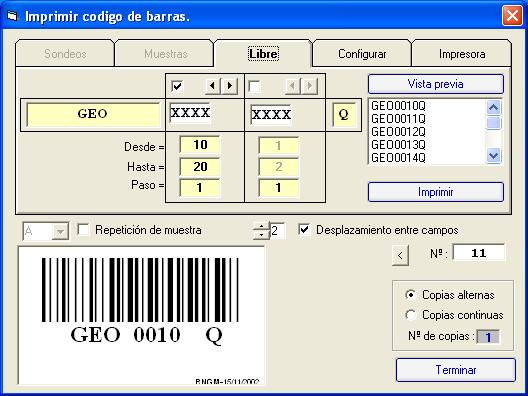Enable Repetición de muestra checkbox

pos(83,230)
